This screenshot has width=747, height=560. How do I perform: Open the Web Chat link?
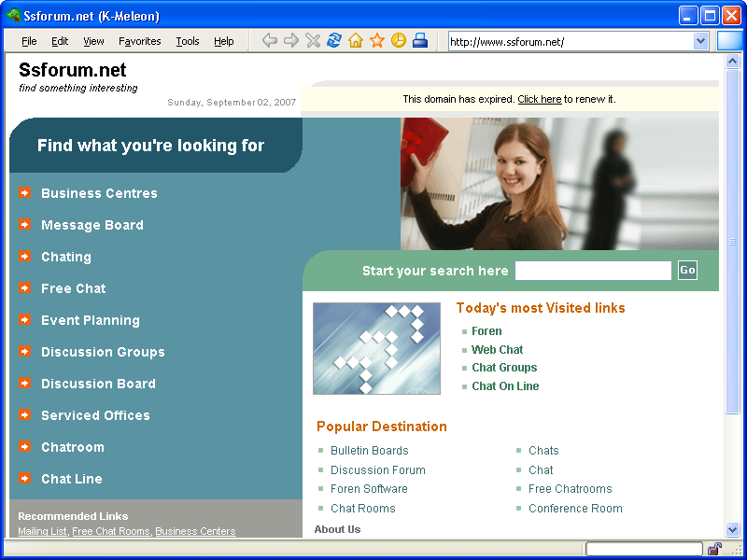click(x=498, y=349)
